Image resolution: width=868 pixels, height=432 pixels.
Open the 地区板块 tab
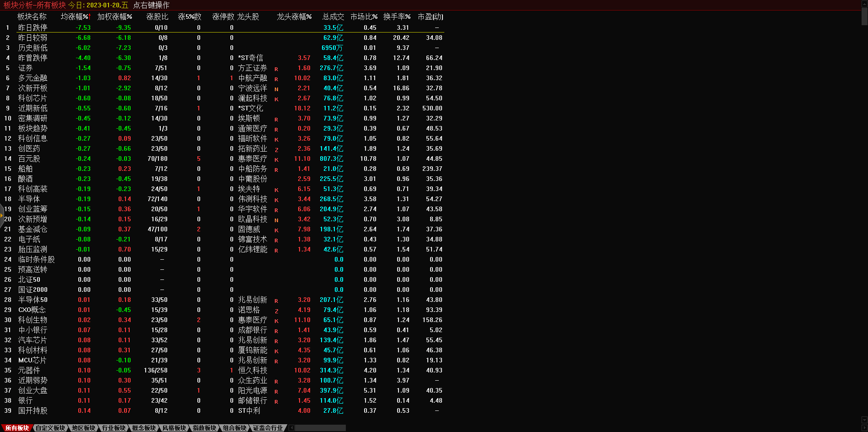pyautogui.click(x=83, y=428)
